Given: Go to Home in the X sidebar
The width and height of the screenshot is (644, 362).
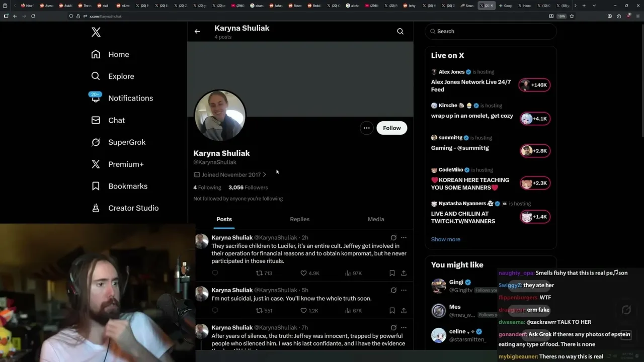Looking at the screenshot, I should (110, 54).
